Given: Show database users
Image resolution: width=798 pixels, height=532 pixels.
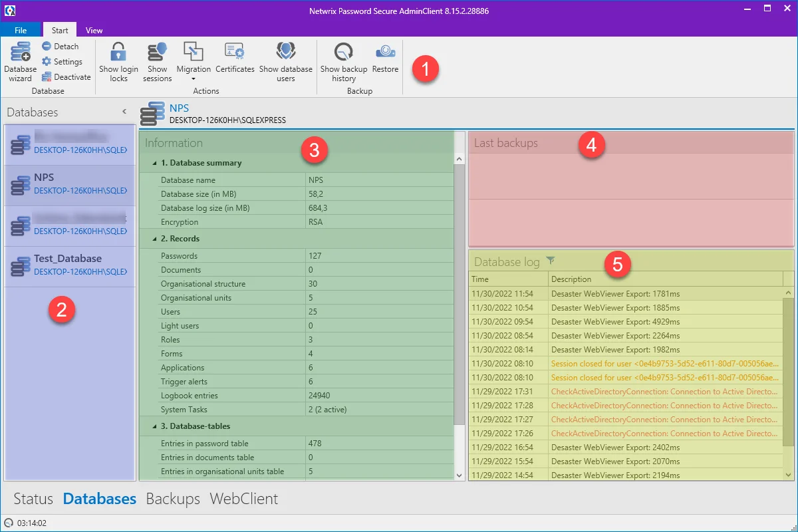Looking at the screenshot, I should point(286,61).
